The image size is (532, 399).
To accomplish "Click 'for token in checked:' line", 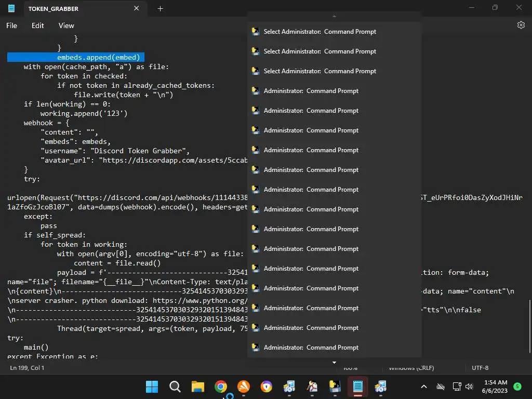I will (84, 76).
